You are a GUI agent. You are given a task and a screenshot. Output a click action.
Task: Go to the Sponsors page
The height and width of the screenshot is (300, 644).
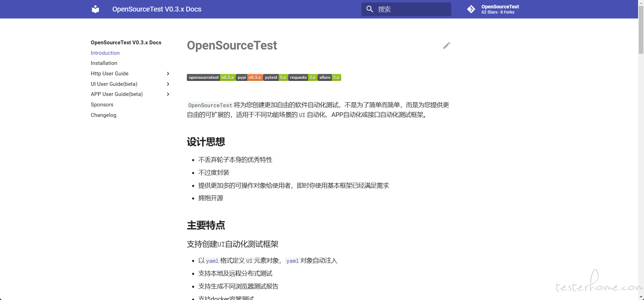[102, 105]
